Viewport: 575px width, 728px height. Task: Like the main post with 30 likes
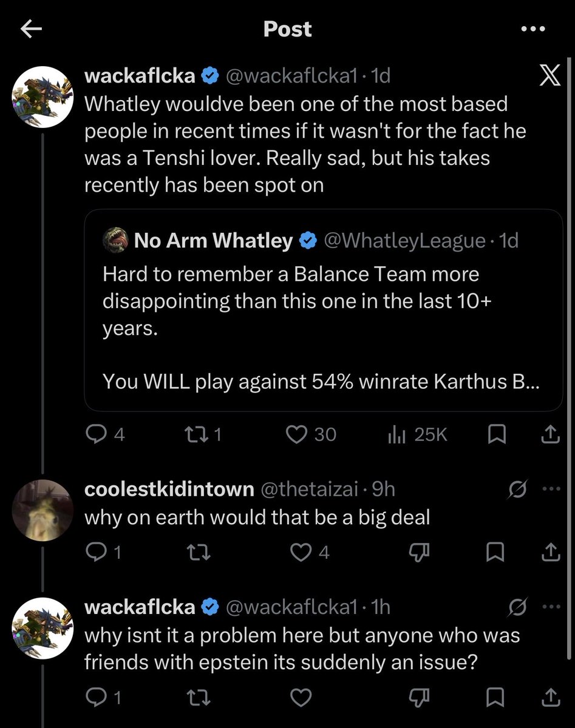point(310,434)
